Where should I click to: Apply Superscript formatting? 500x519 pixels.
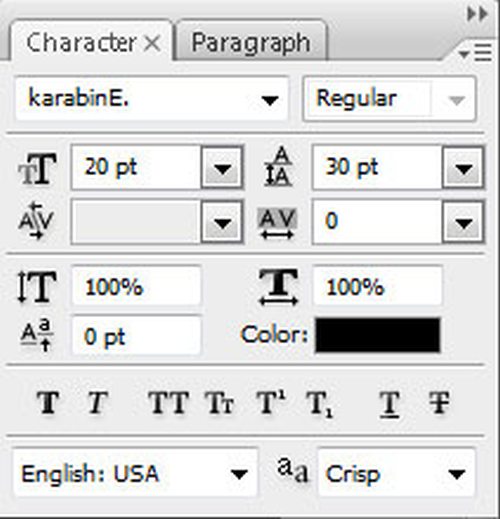tap(271, 402)
